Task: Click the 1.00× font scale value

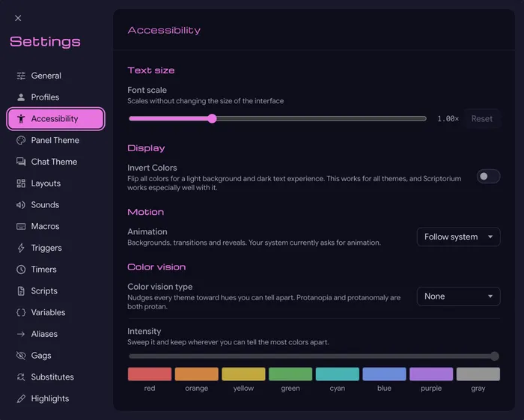Action: 448,118
